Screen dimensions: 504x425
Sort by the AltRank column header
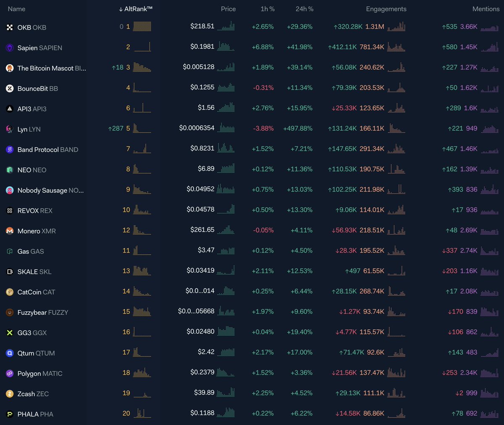point(135,9)
